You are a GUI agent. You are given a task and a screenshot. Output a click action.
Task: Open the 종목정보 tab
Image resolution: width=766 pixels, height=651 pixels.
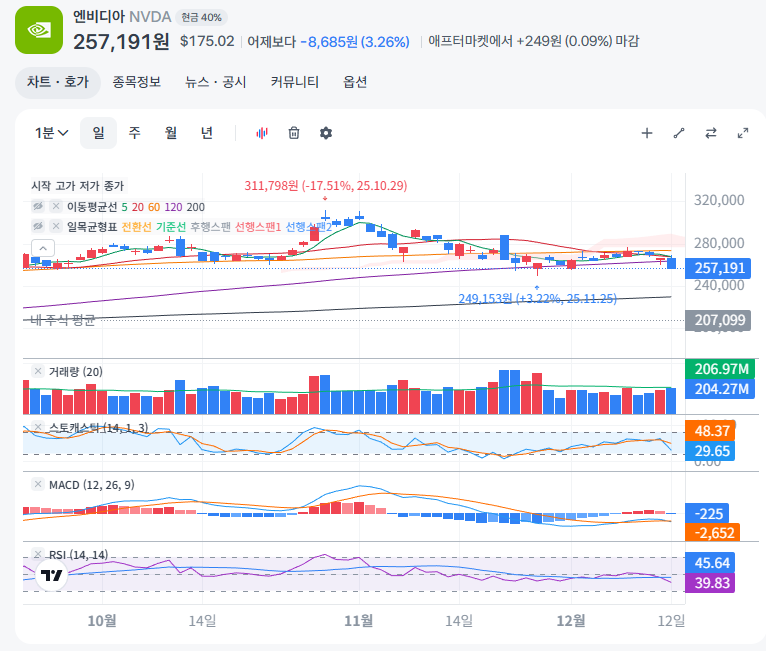[x=137, y=82]
